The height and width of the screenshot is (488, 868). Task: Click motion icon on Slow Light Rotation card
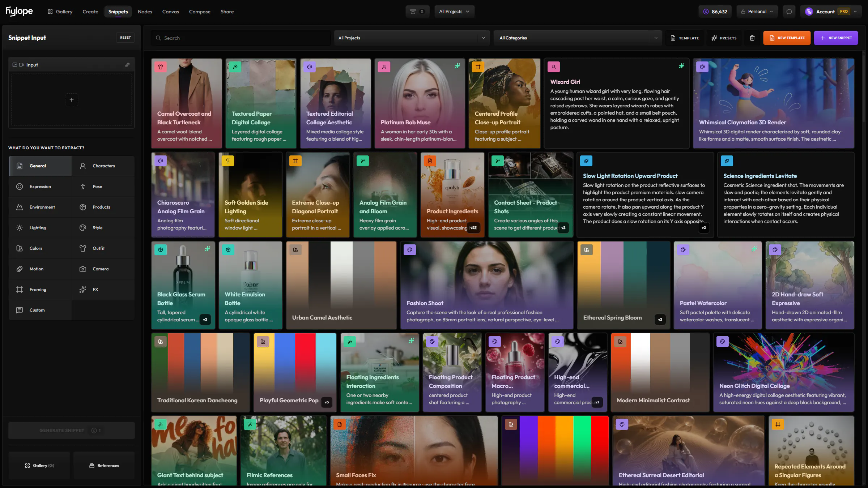(586, 161)
